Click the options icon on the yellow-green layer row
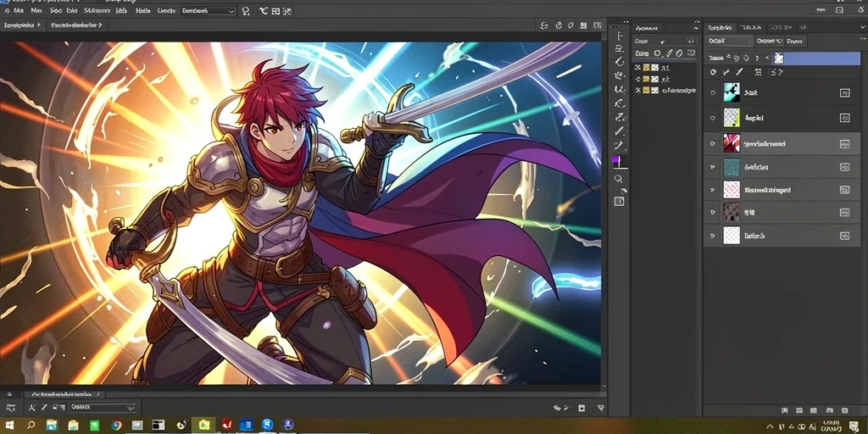The width and height of the screenshot is (868, 434). (845, 117)
